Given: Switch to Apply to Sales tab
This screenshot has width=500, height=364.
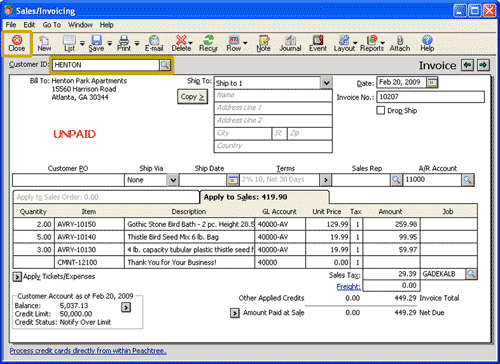Looking at the screenshot, I should point(264,197).
